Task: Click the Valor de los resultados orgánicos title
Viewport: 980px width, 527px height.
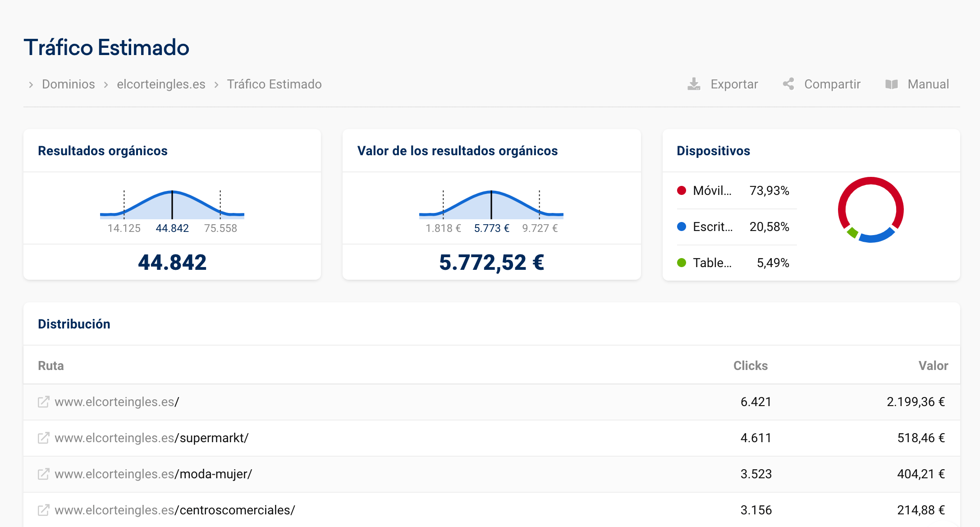Action: (x=457, y=151)
